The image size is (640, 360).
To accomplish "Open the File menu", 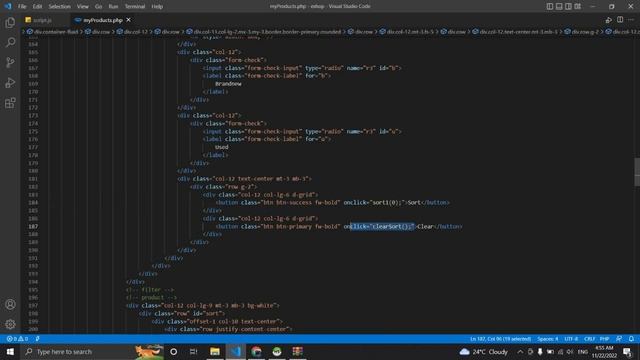I will pos(22,7).
